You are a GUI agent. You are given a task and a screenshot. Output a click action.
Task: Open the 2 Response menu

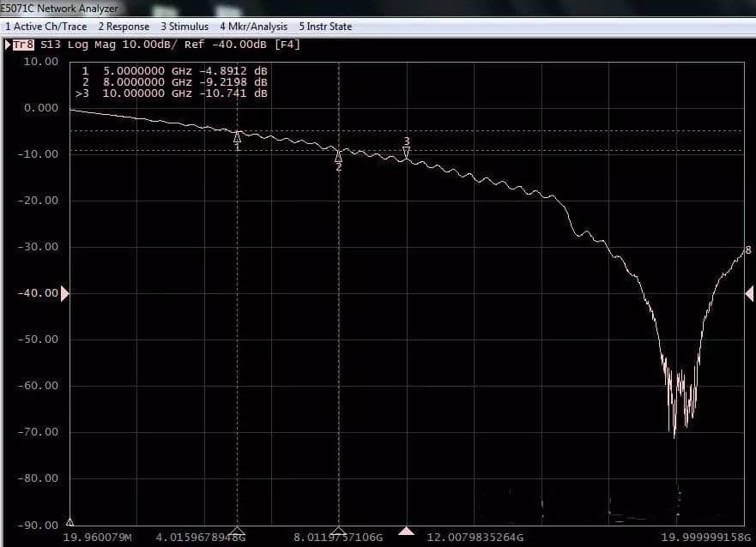[x=123, y=27]
